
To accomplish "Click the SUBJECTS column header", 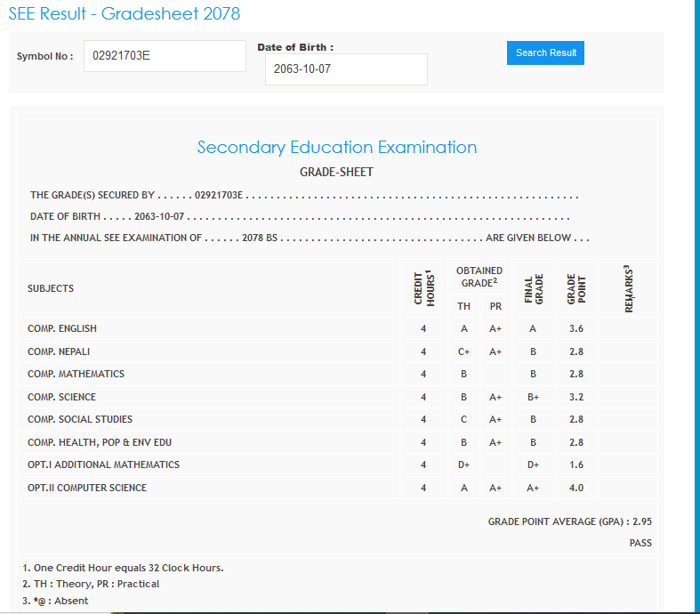I will click(51, 288).
